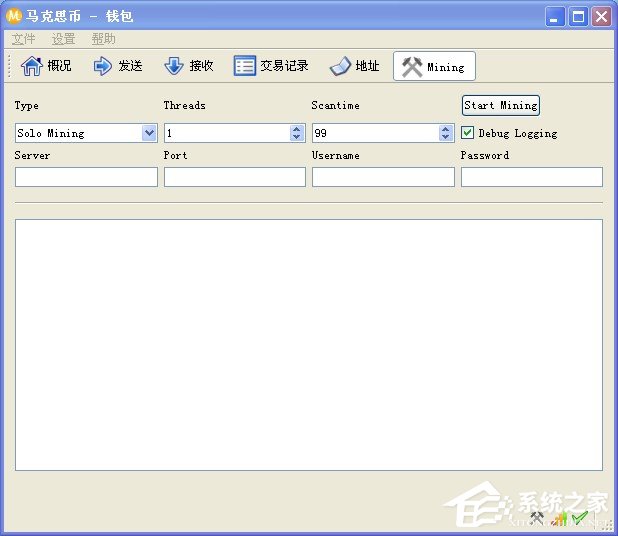Click into the Password input field
The image size is (618, 536).
[x=532, y=177]
